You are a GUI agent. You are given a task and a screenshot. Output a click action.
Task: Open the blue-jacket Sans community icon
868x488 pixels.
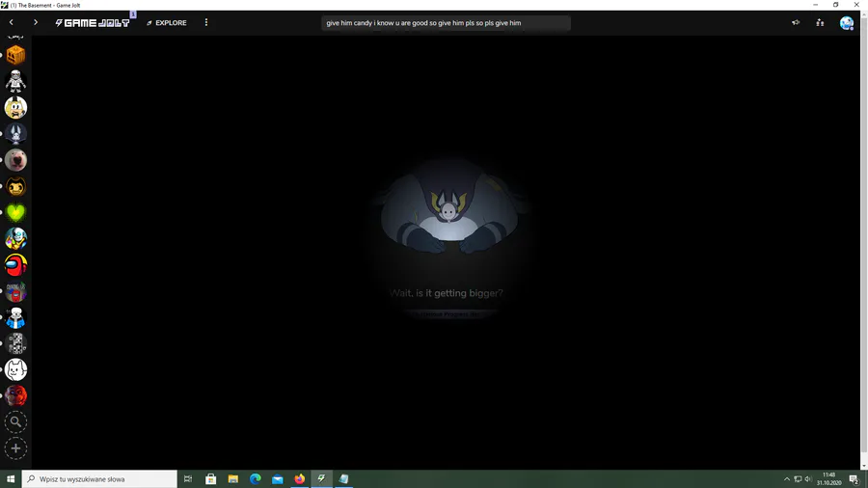15,317
